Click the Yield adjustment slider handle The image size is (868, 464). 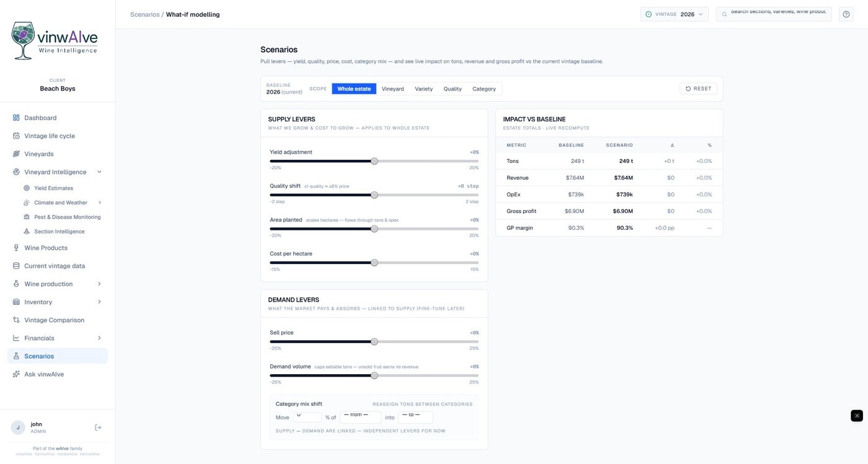374,161
